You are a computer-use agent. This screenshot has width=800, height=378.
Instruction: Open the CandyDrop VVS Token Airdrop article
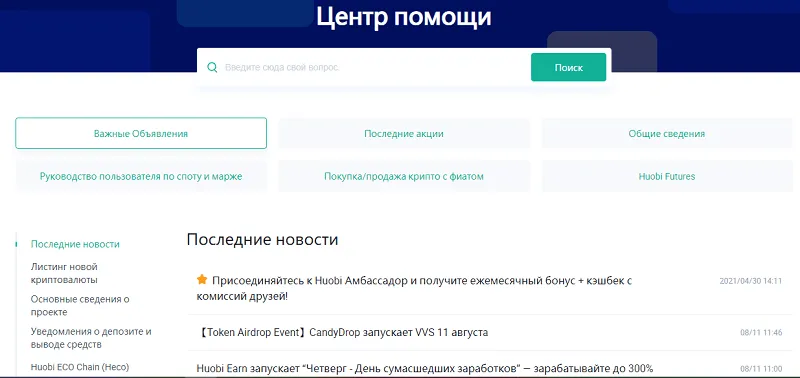point(342,333)
